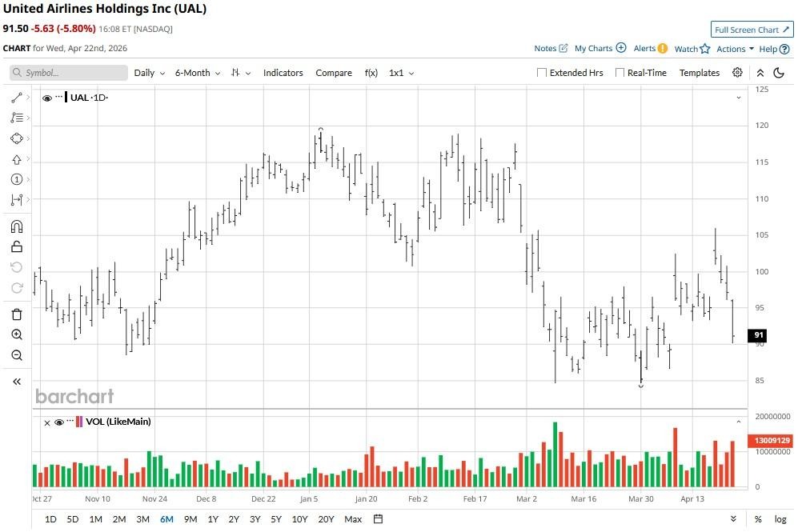Open the Indicators menu
The height and width of the screenshot is (532, 798).
click(283, 73)
